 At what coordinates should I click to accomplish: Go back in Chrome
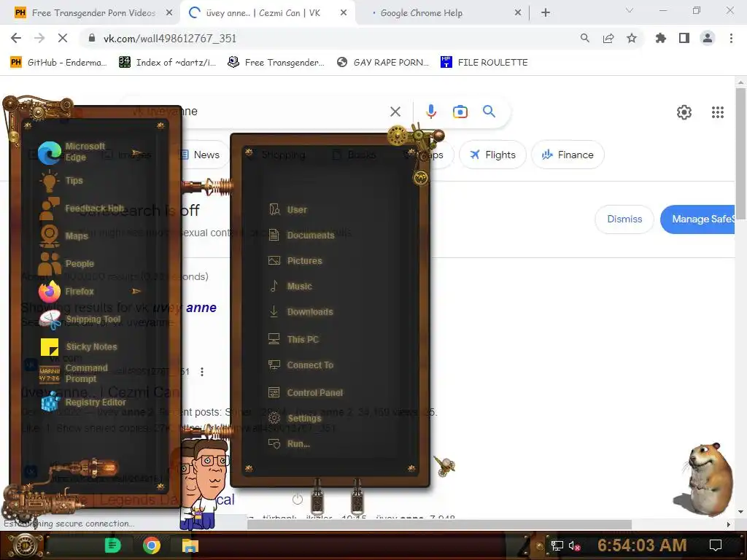tap(16, 38)
